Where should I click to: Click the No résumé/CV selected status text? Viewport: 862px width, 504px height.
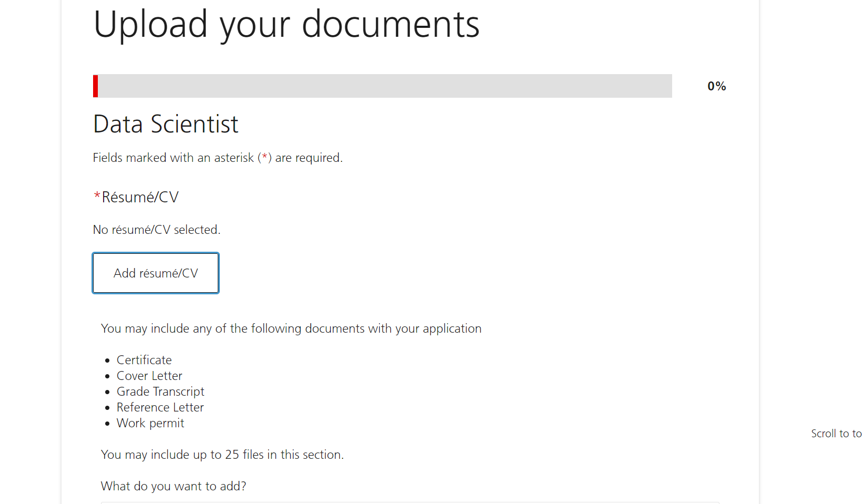156,230
